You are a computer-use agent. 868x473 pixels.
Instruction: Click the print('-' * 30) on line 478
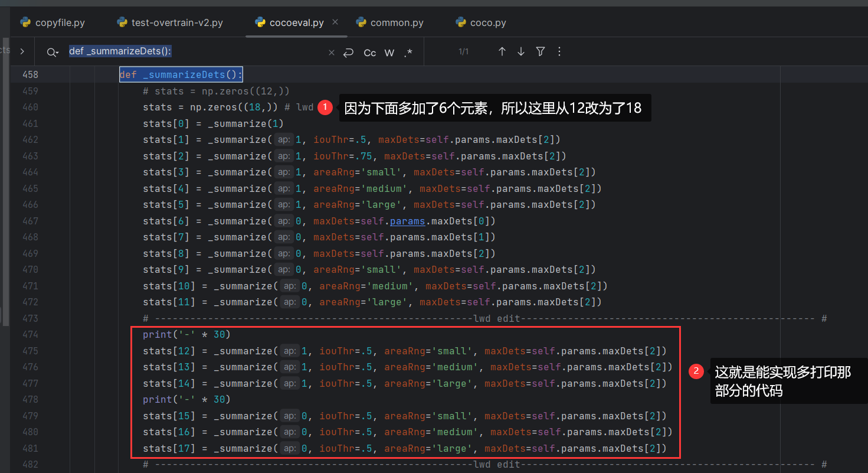(x=186, y=400)
